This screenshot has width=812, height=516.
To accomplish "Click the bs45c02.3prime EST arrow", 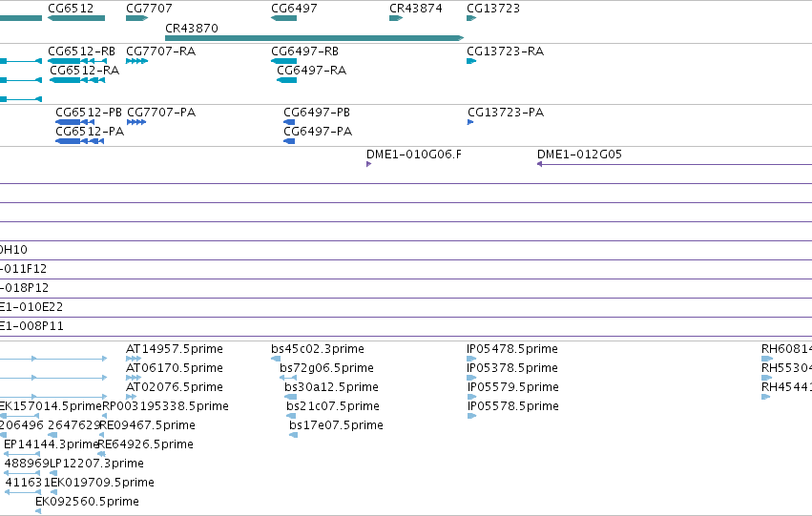I will 276,359.
